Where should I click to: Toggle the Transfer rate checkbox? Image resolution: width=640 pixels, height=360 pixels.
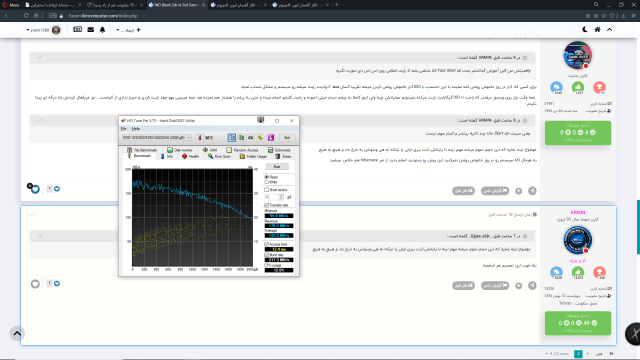point(267,205)
